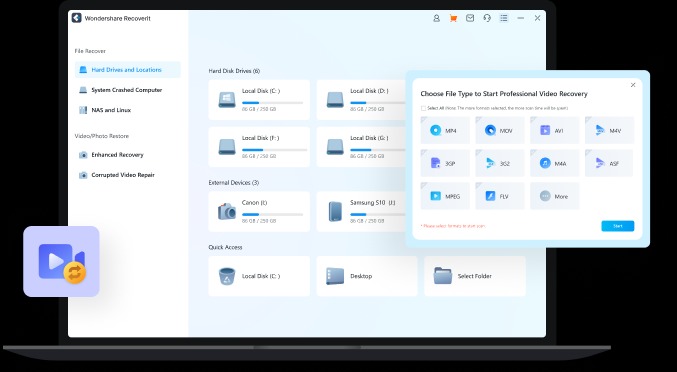677x372 pixels.
Task: Click the Hard Disk Drives (6) heading
Action: click(234, 71)
